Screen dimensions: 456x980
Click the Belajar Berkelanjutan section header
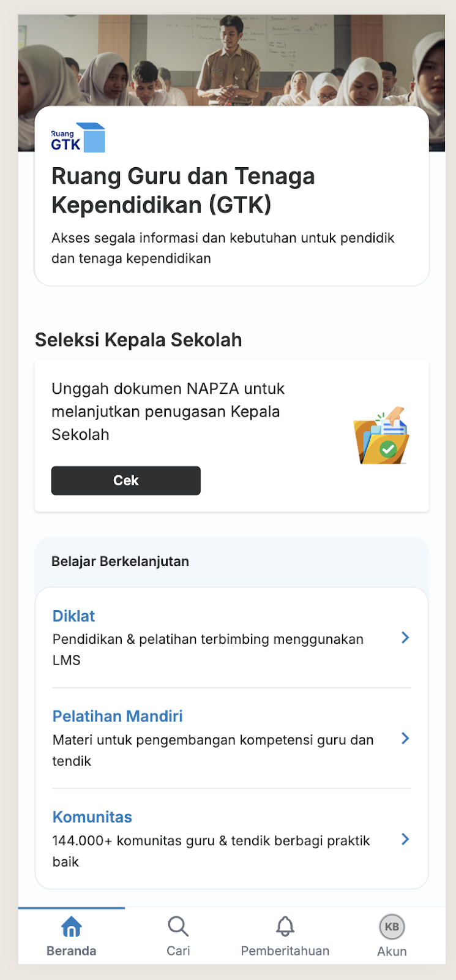121,562
